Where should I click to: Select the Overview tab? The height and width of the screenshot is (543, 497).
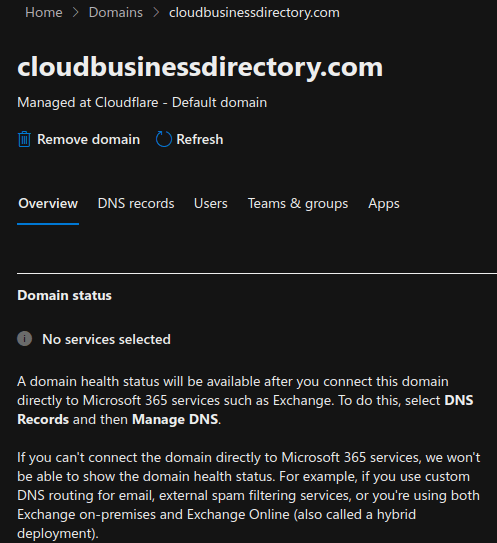48,204
